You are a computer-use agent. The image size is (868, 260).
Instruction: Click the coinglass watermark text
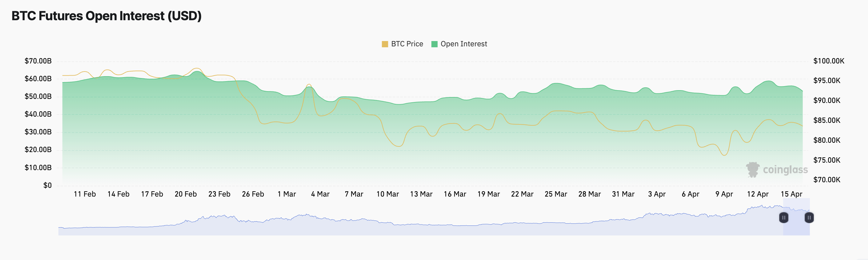click(x=785, y=170)
